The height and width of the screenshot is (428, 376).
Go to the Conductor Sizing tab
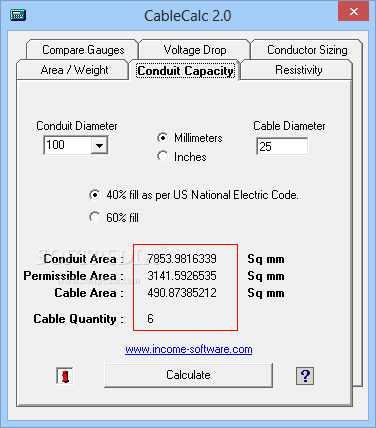click(307, 50)
